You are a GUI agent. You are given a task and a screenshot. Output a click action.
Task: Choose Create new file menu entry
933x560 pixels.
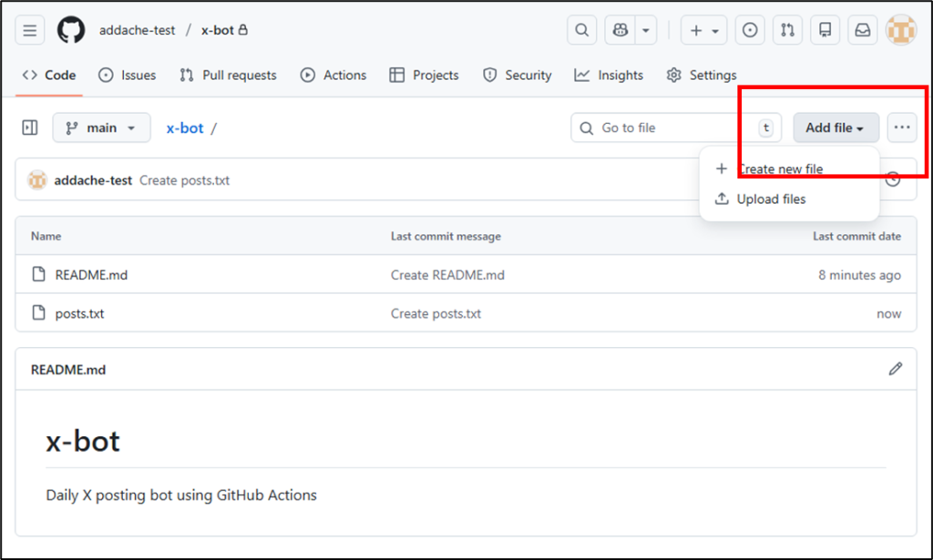pos(779,169)
